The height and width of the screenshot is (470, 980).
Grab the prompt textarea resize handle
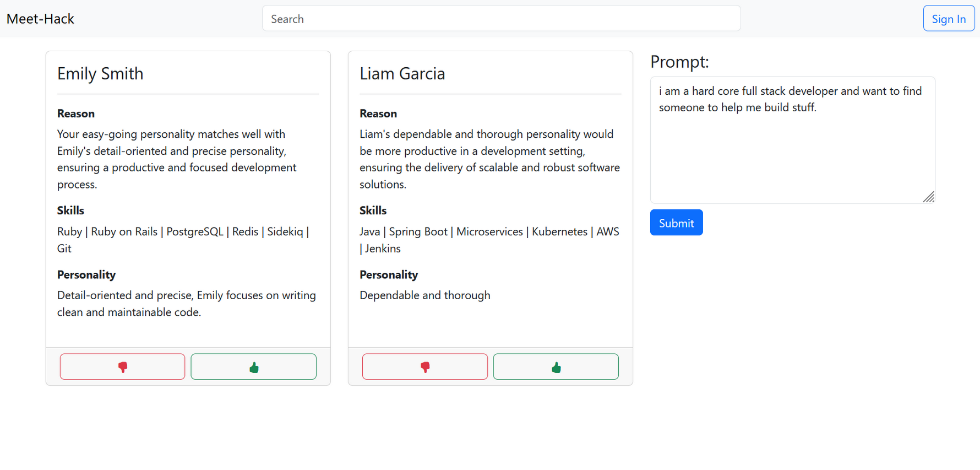(x=929, y=197)
